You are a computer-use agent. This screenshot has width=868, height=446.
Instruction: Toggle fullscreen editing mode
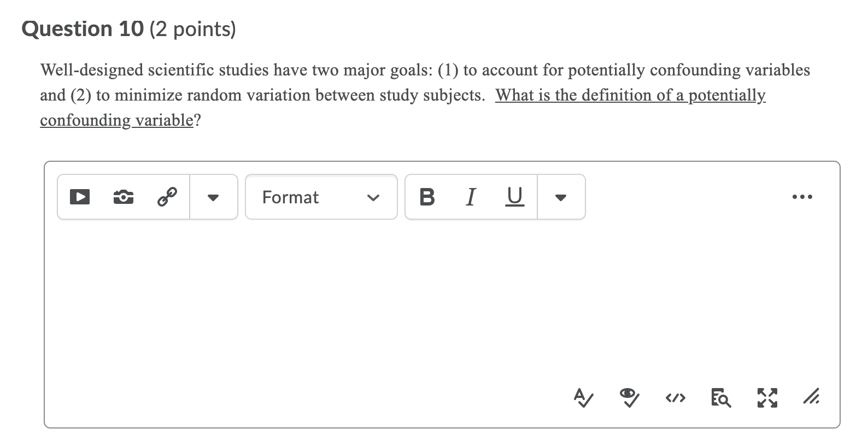pyautogui.click(x=766, y=398)
